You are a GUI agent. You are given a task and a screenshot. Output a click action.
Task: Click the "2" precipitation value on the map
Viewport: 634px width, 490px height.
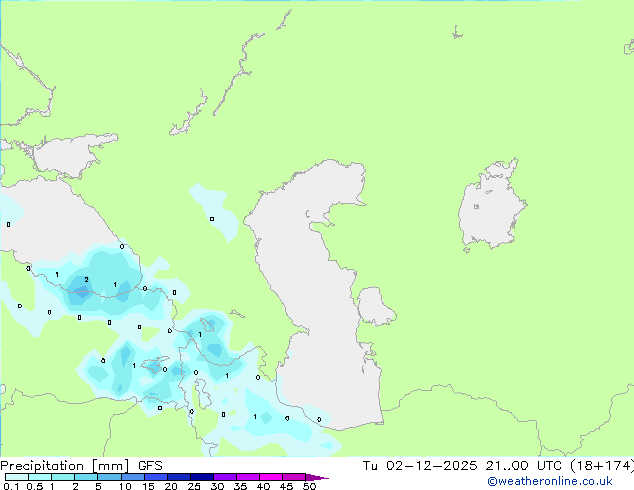pos(87,280)
